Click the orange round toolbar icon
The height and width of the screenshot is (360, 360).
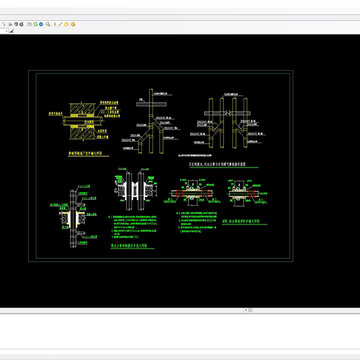click(73, 24)
